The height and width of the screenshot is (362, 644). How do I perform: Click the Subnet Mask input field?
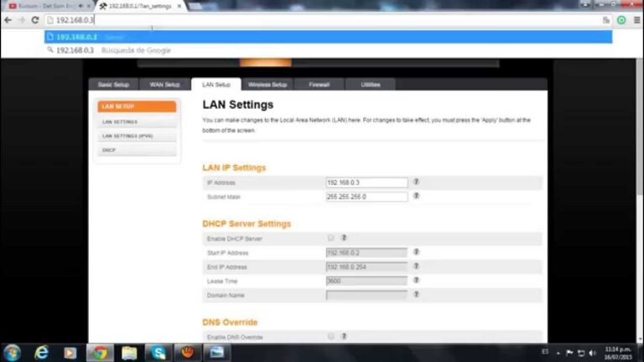coord(366,197)
